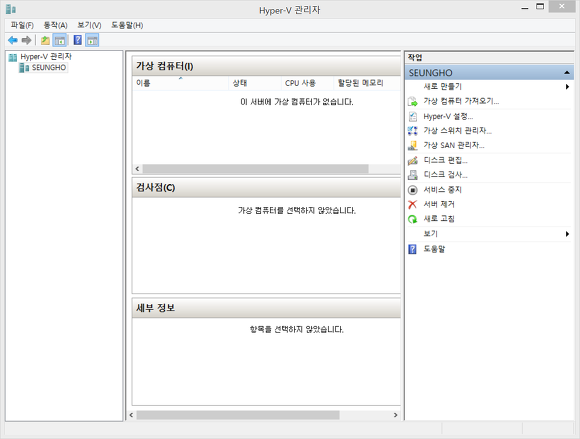Viewport: 580px width, 439px height.
Task: Click the Forward arrow toolbar icon
Action: click(x=26, y=40)
